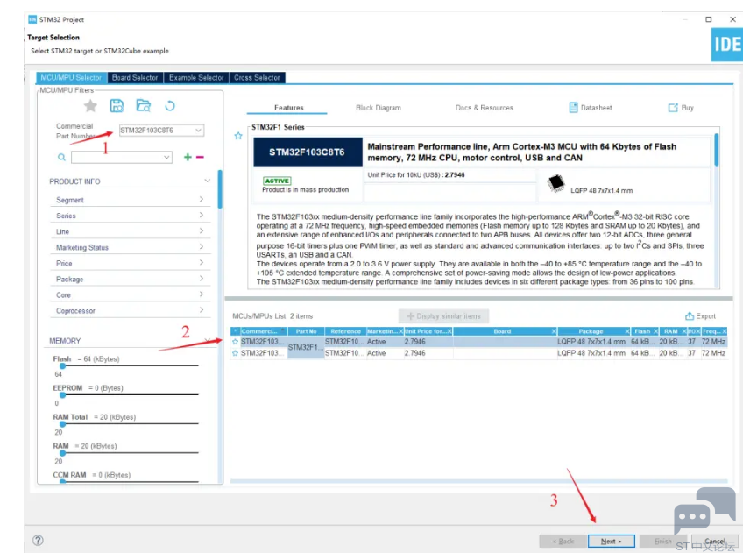Click the LQFP 48 chip package image
The height and width of the screenshot is (560, 743).
coord(555,183)
